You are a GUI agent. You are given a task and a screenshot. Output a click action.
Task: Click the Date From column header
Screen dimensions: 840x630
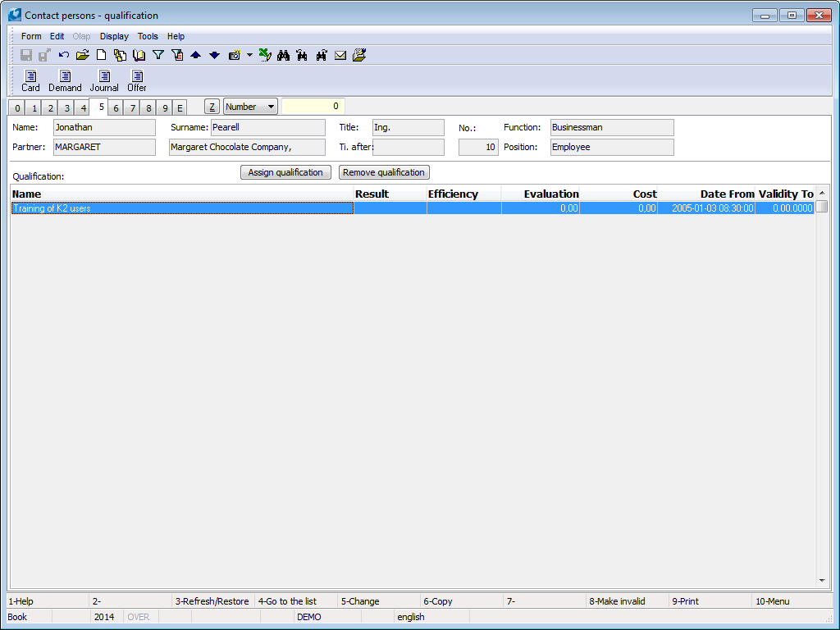pos(706,194)
